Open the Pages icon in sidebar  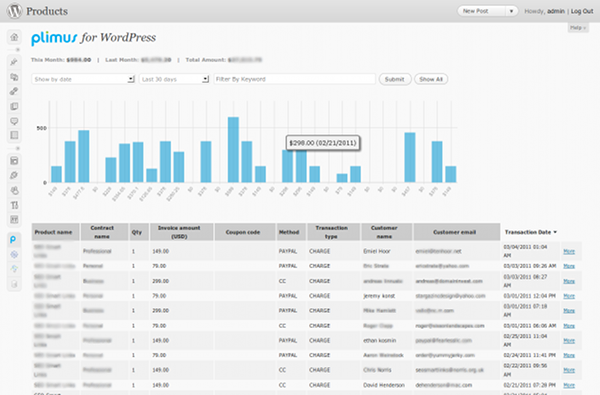(x=14, y=106)
